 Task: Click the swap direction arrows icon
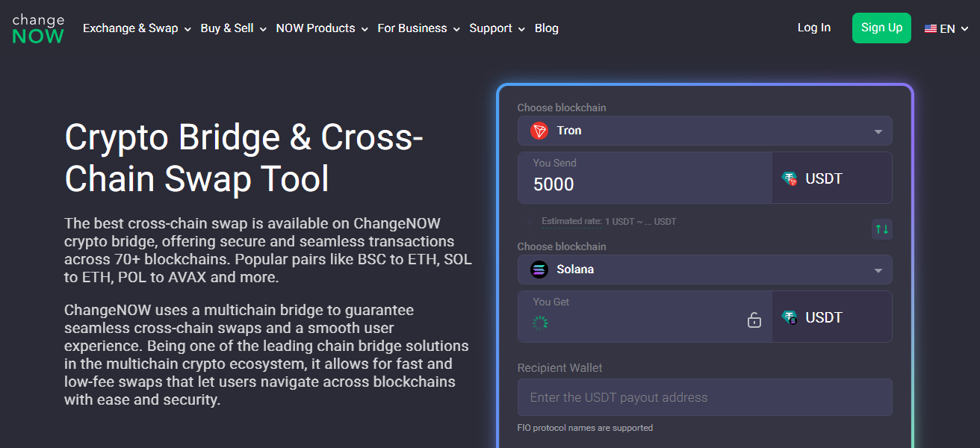pos(881,229)
